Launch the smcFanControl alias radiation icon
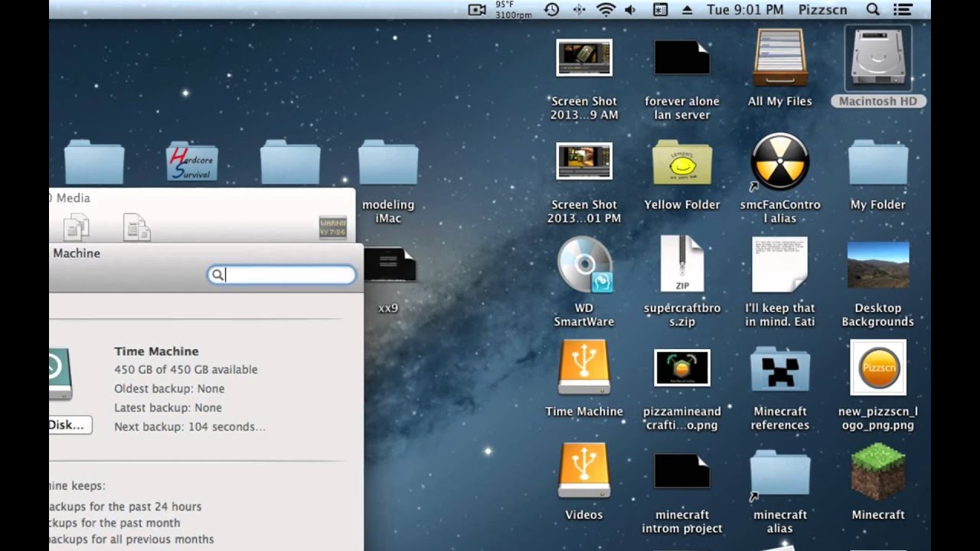 point(779,161)
